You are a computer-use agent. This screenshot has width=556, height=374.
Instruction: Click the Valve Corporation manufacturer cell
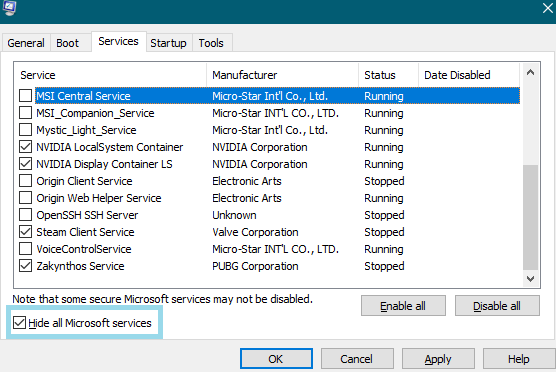255,232
